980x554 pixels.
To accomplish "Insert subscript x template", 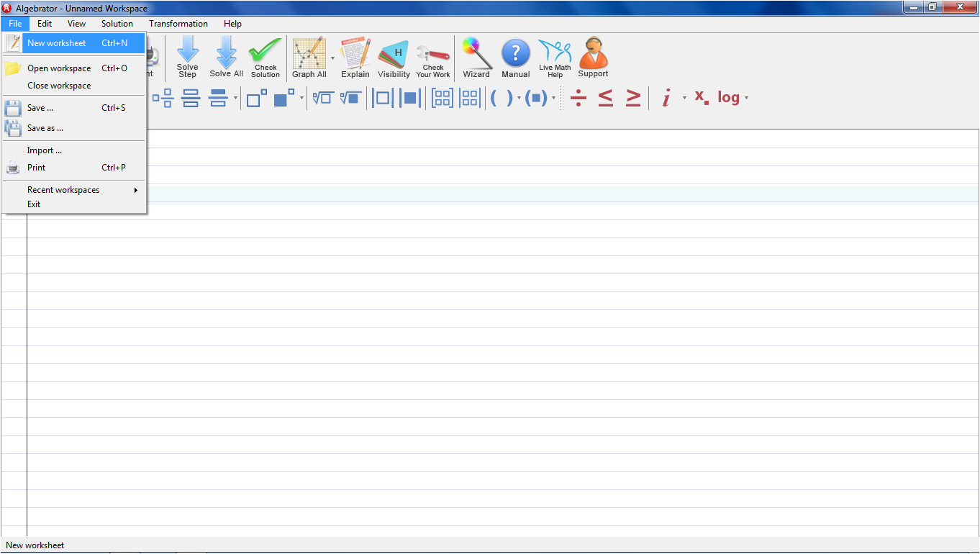I will point(702,98).
